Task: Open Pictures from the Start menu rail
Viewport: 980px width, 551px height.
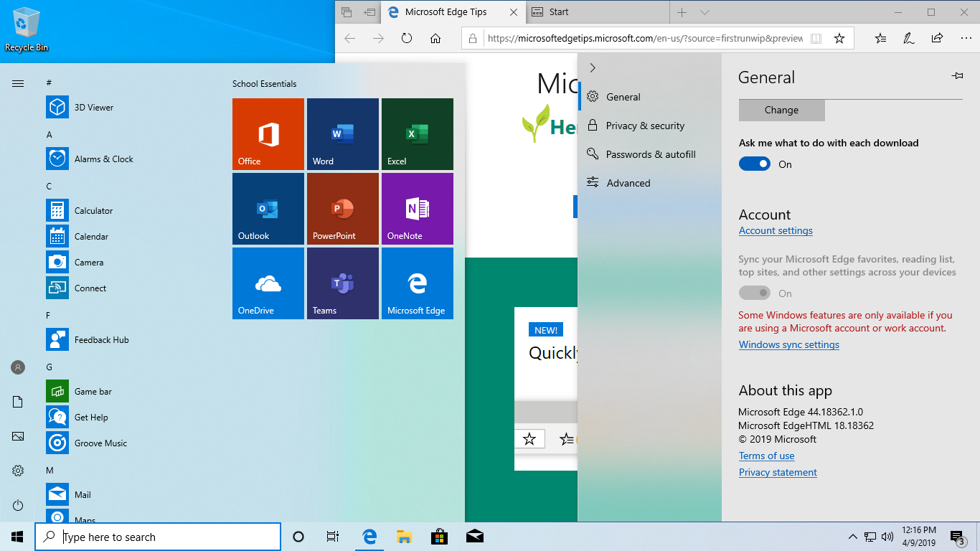Action: tap(18, 436)
